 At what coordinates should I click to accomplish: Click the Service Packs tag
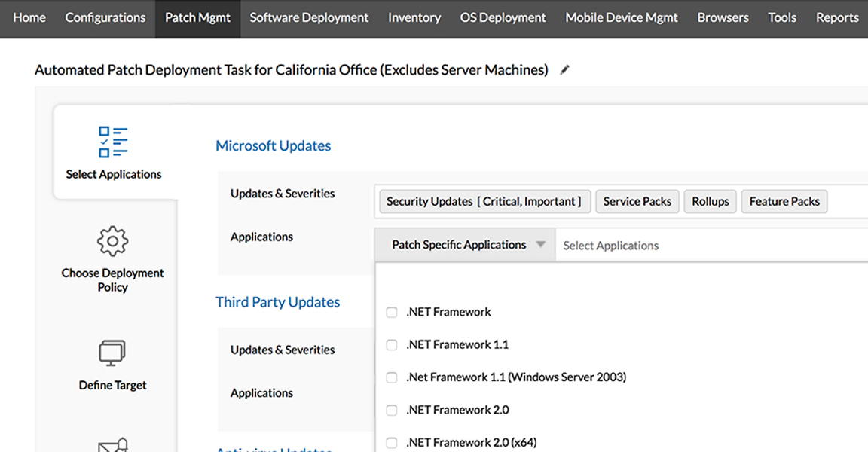637,201
